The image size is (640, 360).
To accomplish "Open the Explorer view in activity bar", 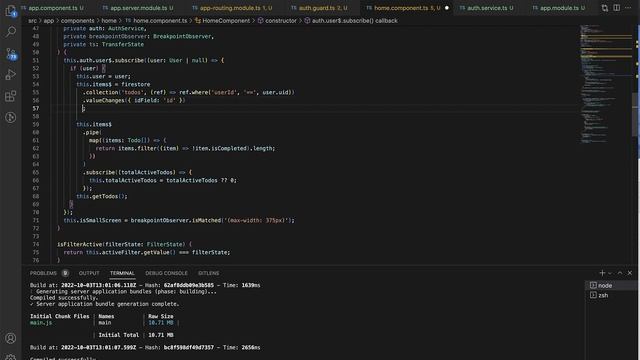I will click(11, 11).
